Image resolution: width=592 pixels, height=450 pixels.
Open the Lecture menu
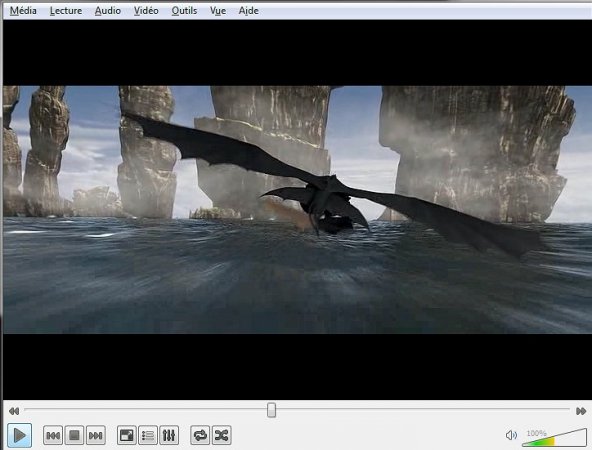[x=66, y=11]
